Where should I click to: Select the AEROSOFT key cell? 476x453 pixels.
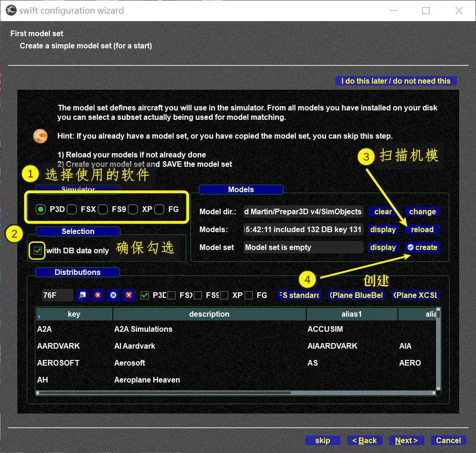[x=74, y=363]
